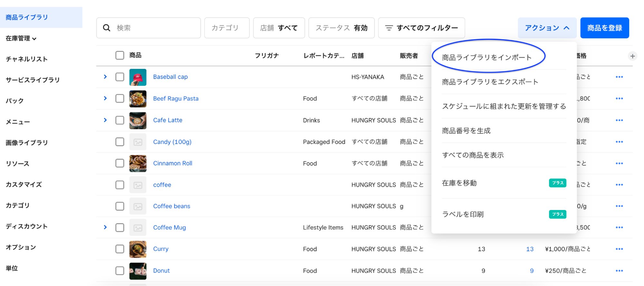Go to チャネルリスト in the sidebar
This screenshot has height=286, width=644.
point(27,59)
